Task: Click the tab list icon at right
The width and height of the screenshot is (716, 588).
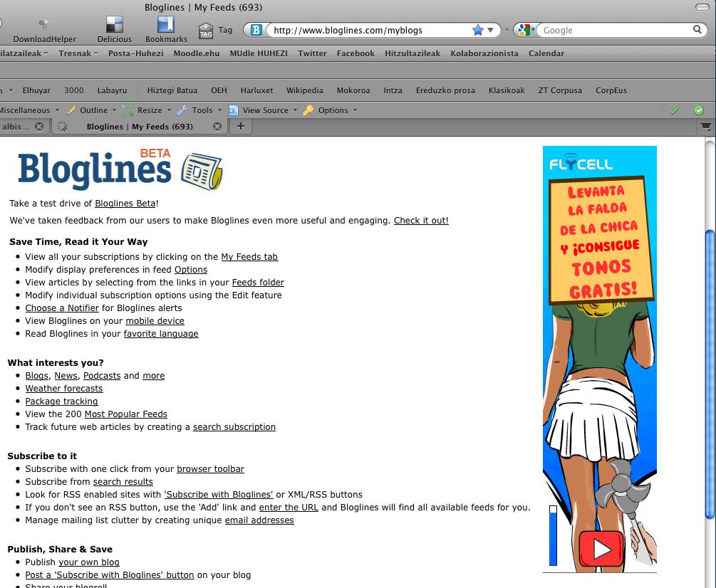Action: tap(706, 127)
